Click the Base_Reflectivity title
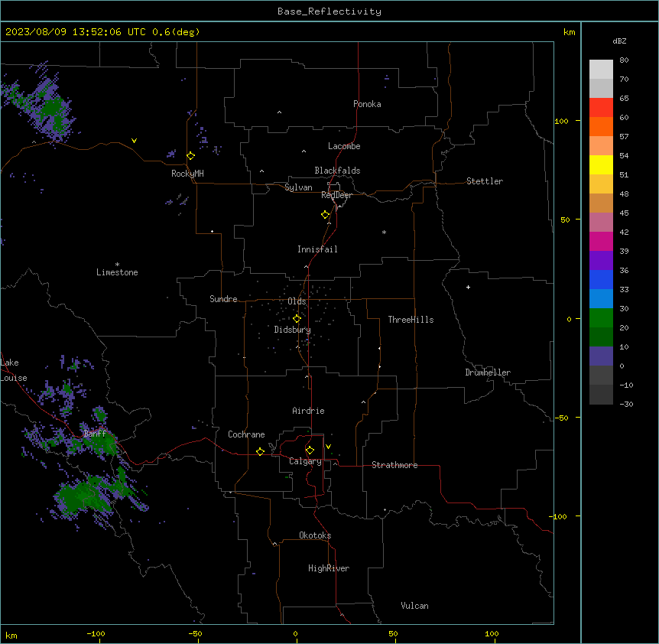The height and width of the screenshot is (644, 659). 329,11
